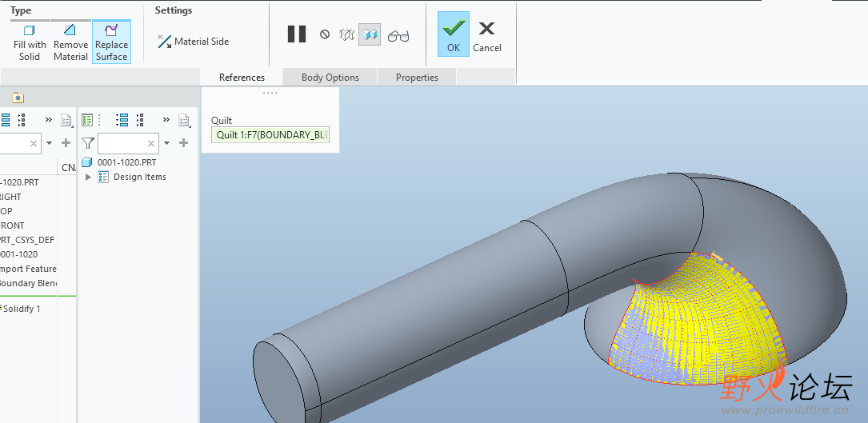Collapse all in the model tree toolbar

pyautogui.click(x=21, y=120)
